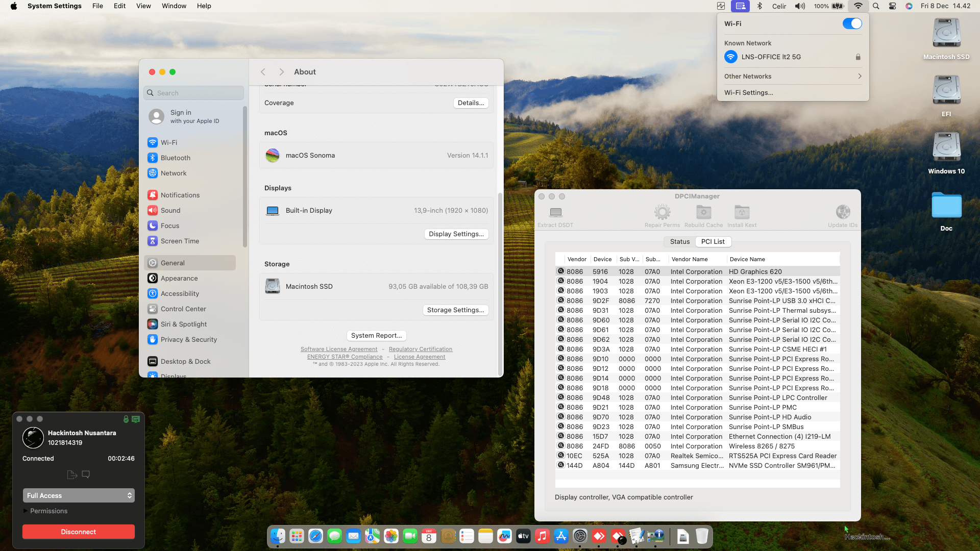This screenshot has height=551, width=980.
Task: Click the Software License Agreement link
Action: [x=338, y=349]
